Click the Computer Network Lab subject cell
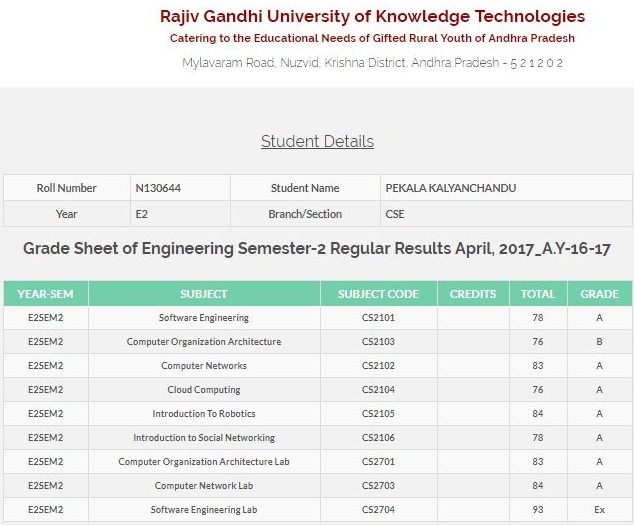Screen dimensions: 634x525 tap(204, 485)
